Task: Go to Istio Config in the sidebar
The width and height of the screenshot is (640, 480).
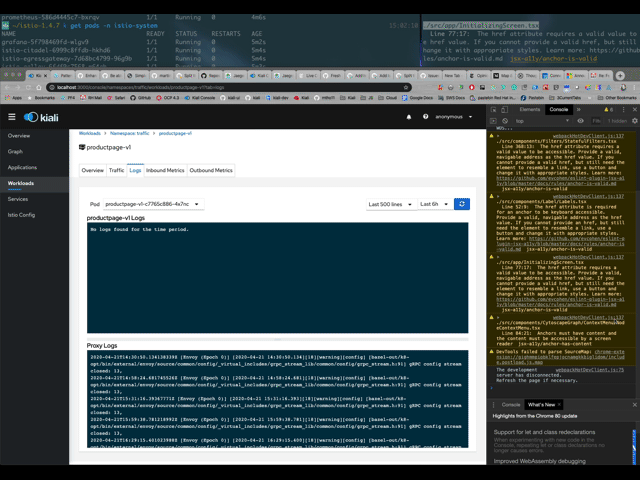Action: coord(21,215)
